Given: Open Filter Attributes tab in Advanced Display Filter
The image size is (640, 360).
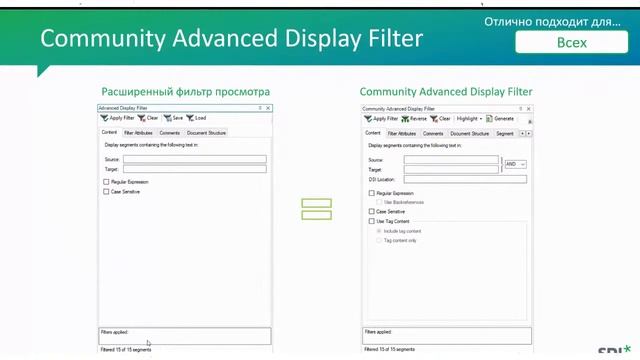Looking at the screenshot, I should (138, 133).
